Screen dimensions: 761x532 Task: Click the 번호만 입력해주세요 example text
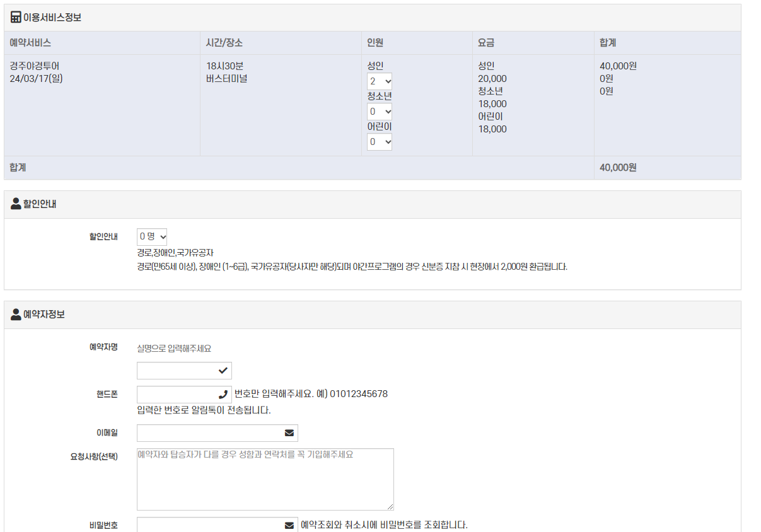pos(311,394)
